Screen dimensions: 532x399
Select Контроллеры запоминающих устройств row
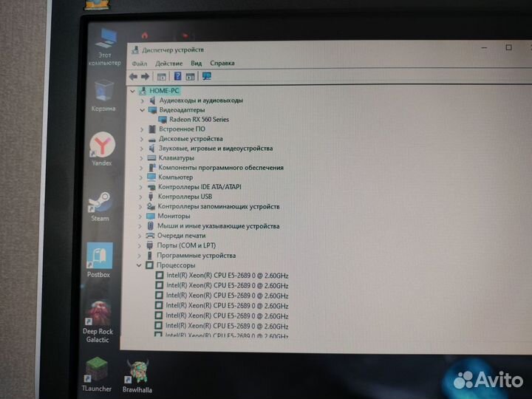[x=219, y=206]
